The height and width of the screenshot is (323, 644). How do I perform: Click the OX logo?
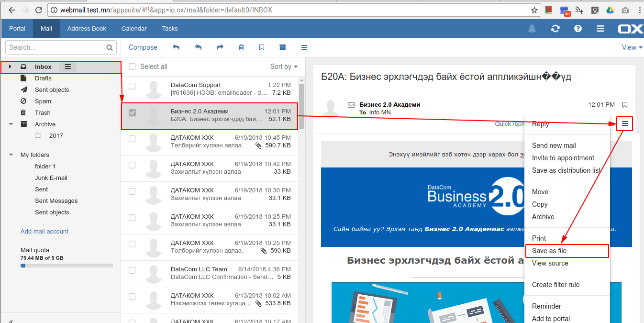[x=630, y=29]
